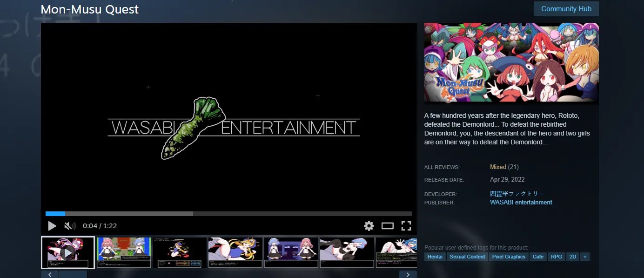The image size is (644, 278).
Task: Click the ALL REVIEWS label
Action: (442, 167)
